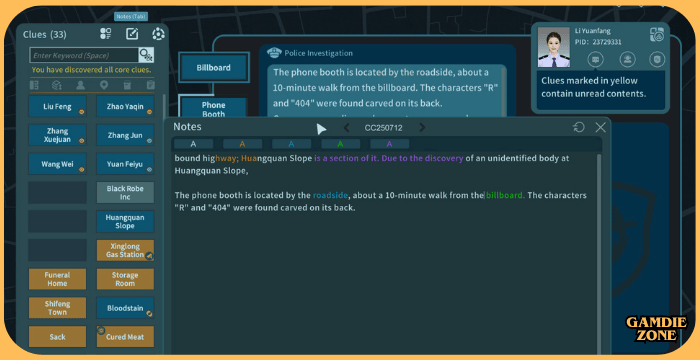This screenshot has width=700, height=360.
Task: Click the badge icon on the Cured Meat clue
Action: click(x=101, y=331)
